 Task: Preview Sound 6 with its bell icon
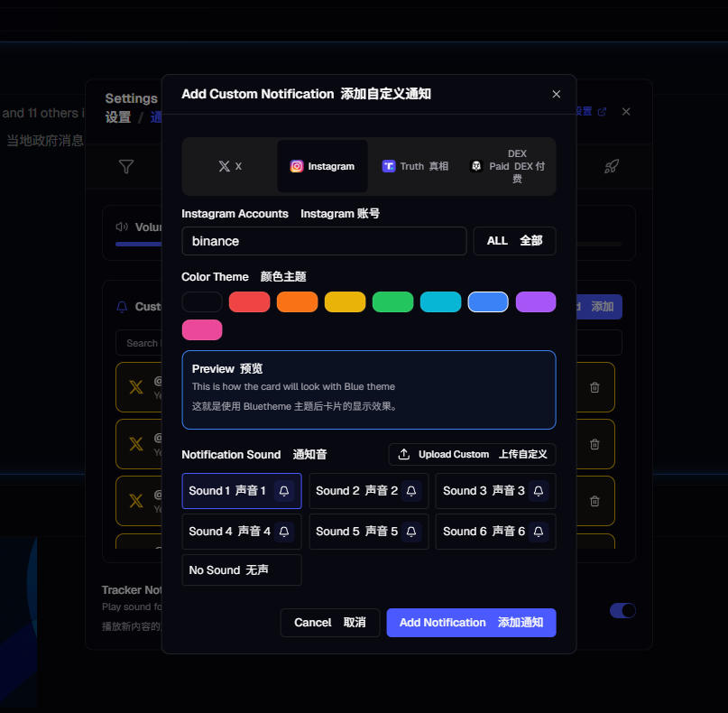pyautogui.click(x=539, y=532)
